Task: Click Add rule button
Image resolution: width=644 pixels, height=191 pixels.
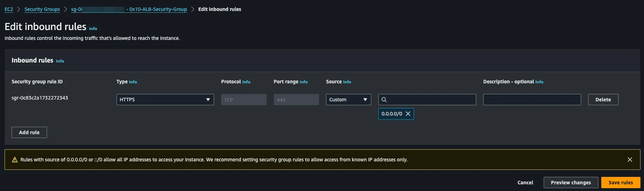Action: click(29, 132)
